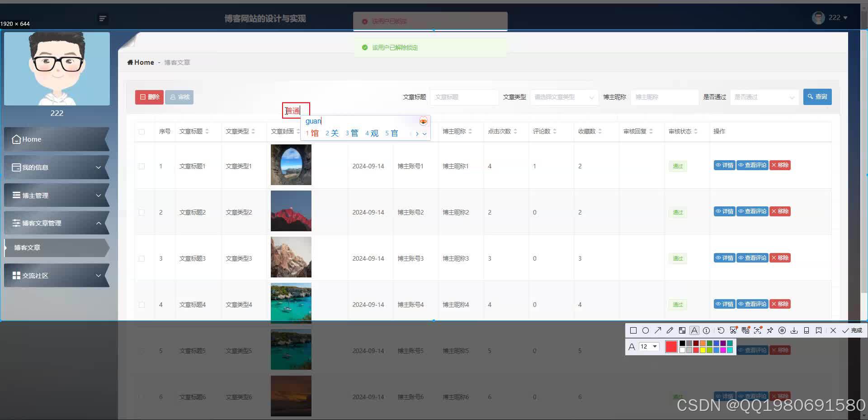Click the undo icon on annotation toolbar

[721, 330]
